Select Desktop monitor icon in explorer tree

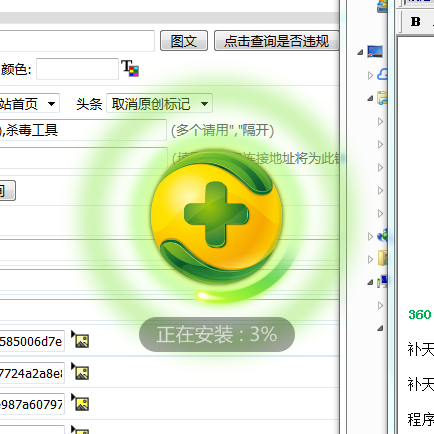375,52
